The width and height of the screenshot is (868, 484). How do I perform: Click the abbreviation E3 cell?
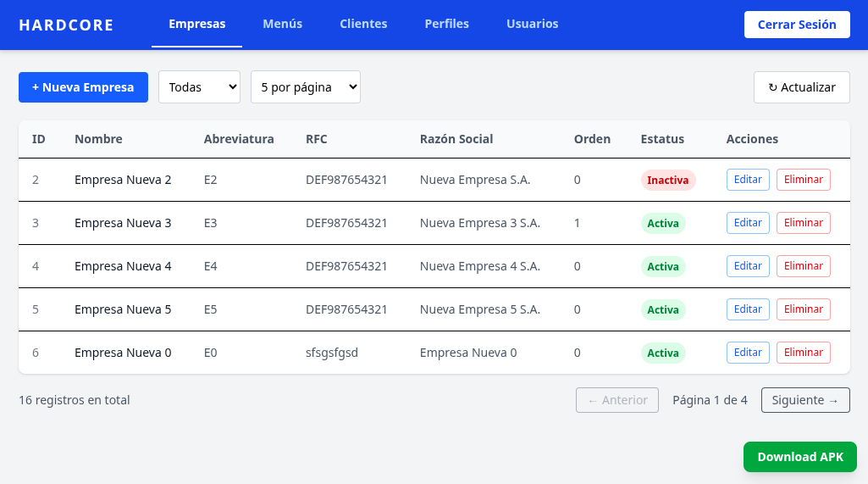click(210, 223)
